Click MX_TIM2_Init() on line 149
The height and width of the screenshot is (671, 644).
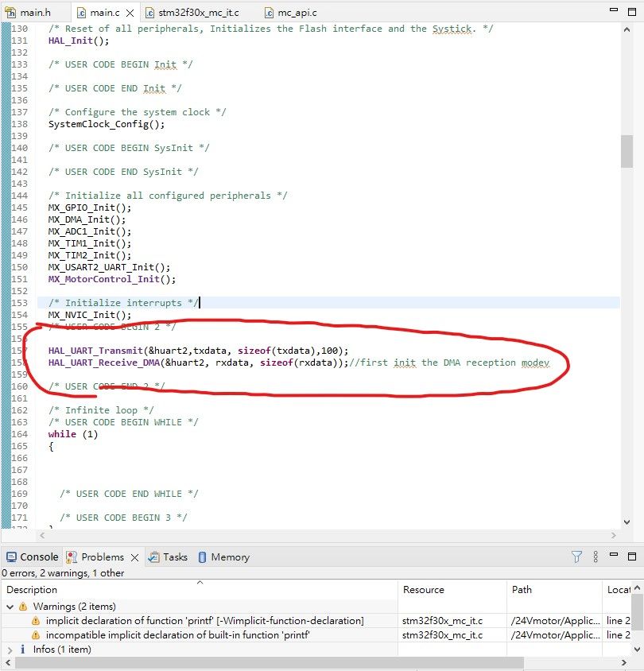(89, 255)
